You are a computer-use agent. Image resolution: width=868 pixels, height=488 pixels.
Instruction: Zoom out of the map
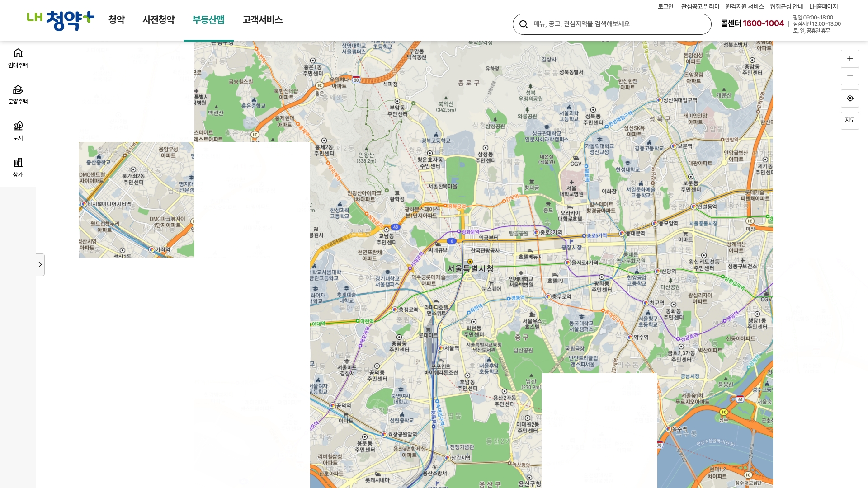[850, 76]
